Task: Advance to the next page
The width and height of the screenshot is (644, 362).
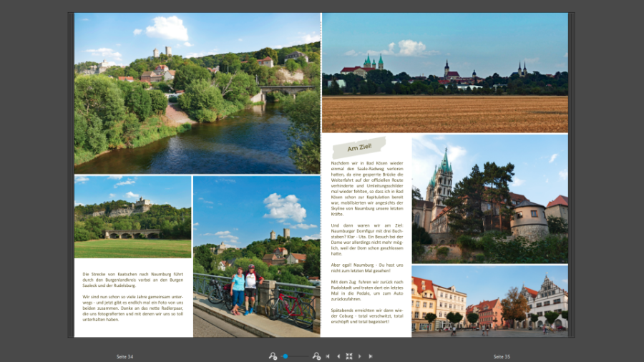Action: [x=360, y=356]
